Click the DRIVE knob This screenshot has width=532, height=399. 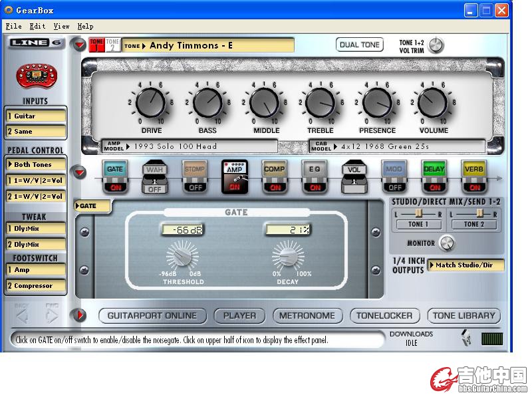pyautogui.click(x=151, y=103)
